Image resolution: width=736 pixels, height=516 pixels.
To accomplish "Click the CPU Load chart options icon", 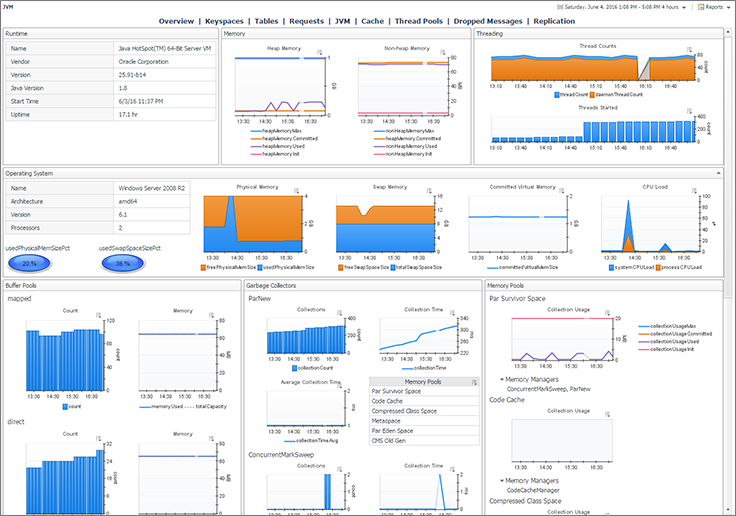I will [x=694, y=190].
